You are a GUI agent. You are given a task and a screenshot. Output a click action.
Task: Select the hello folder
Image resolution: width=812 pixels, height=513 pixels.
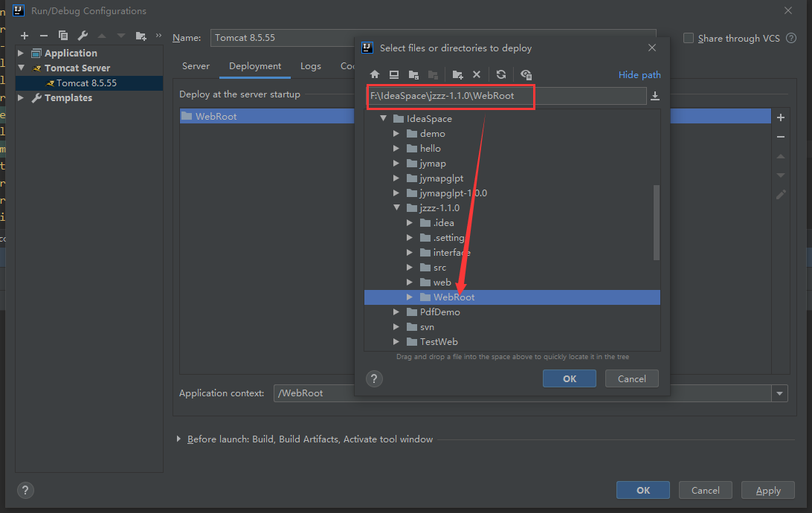(431, 149)
